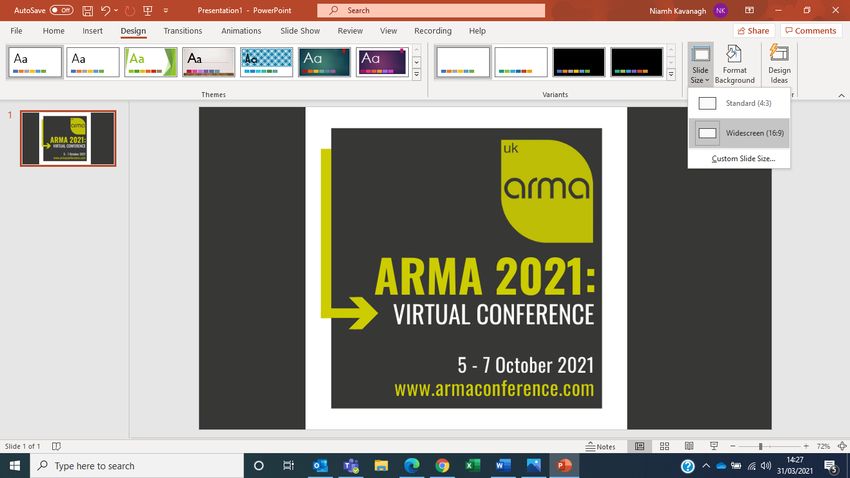
Task: Select the first black variant
Action: [x=578, y=62]
